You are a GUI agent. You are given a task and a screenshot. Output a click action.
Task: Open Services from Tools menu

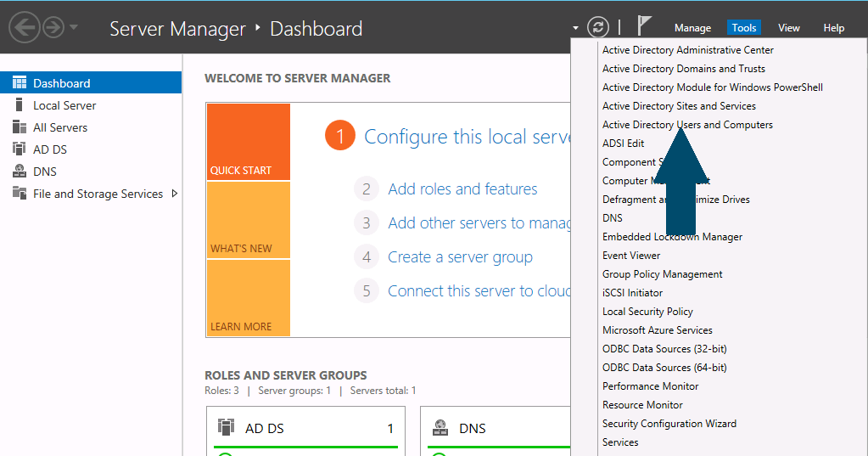620,442
